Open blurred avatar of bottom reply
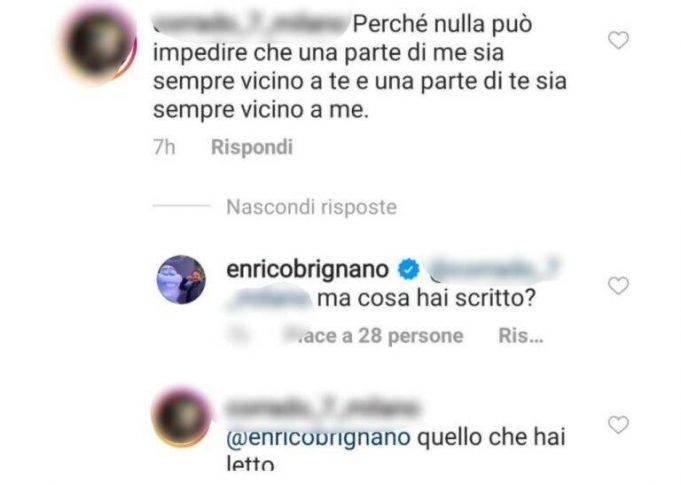The height and width of the screenshot is (485, 681). tap(181, 416)
